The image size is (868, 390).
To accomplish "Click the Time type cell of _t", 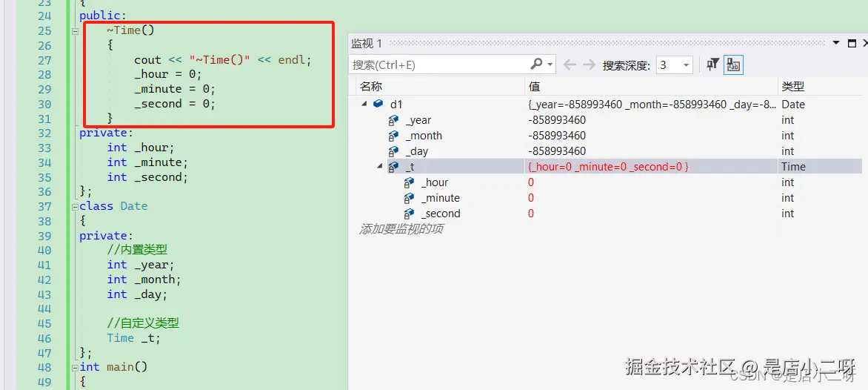I will pos(793,167).
